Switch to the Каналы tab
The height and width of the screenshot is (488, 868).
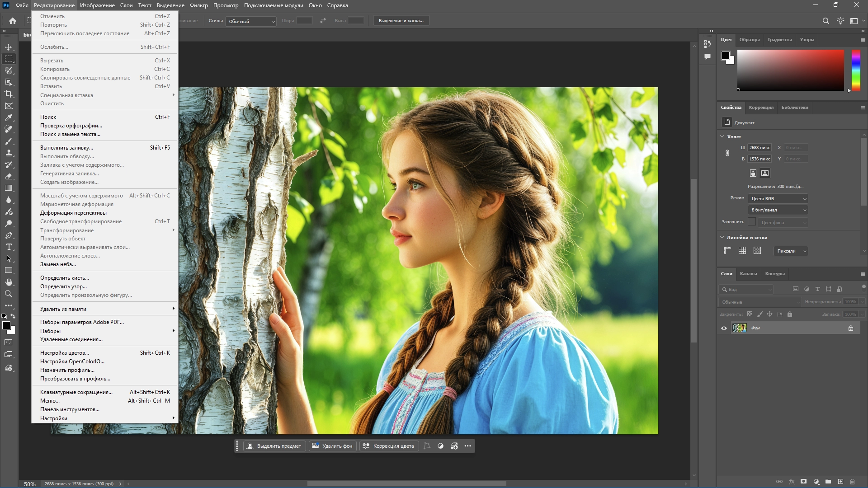748,274
